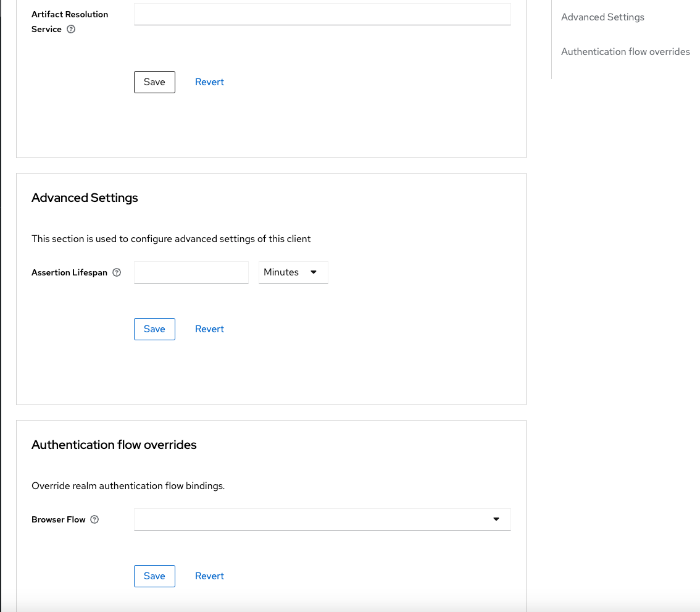Viewport: 700px width, 612px height.
Task: Jump to Advanced Settings in side navigation
Action: point(602,17)
